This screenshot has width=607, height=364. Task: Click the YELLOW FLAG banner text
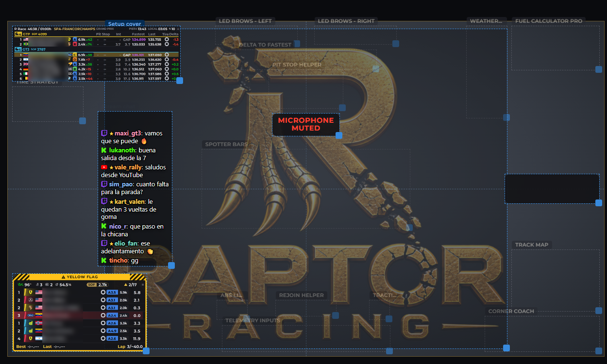[x=83, y=277]
